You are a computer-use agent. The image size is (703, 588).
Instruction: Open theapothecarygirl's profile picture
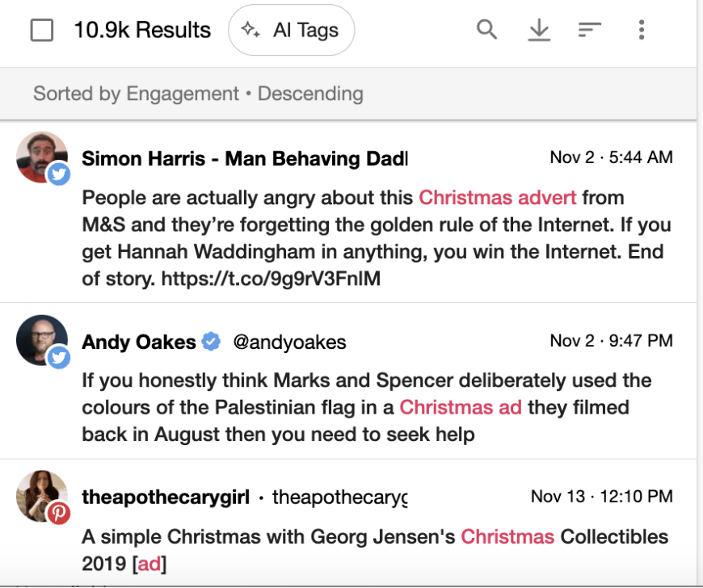click(x=42, y=496)
